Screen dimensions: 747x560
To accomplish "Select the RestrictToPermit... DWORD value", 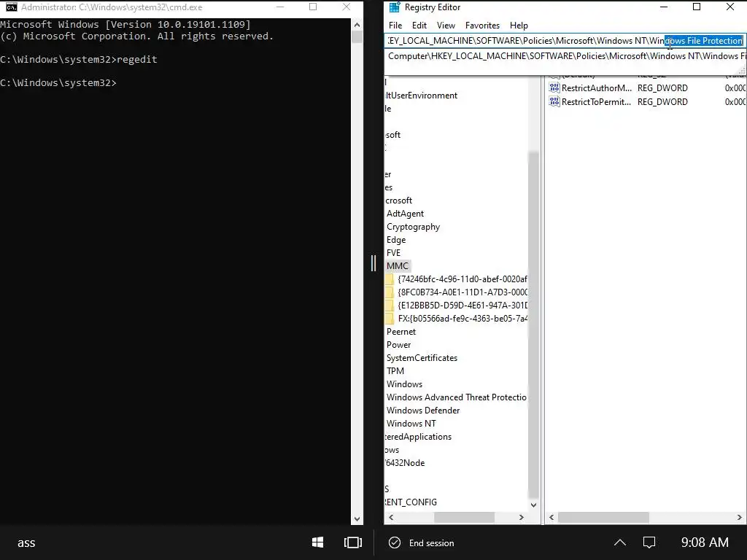I will 596,102.
